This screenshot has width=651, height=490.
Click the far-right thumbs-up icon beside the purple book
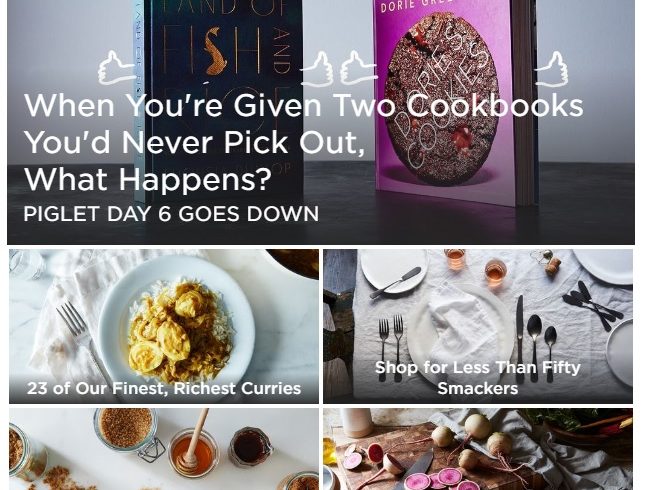(551, 69)
